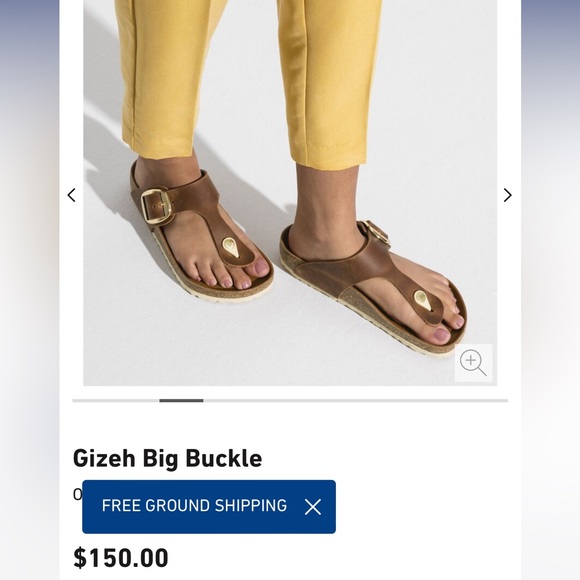This screenshot has width=580, height=580.
Task: Click the partially hidden text behind the shipping banner
Action: pyautogui.click(x=77, y=495)
